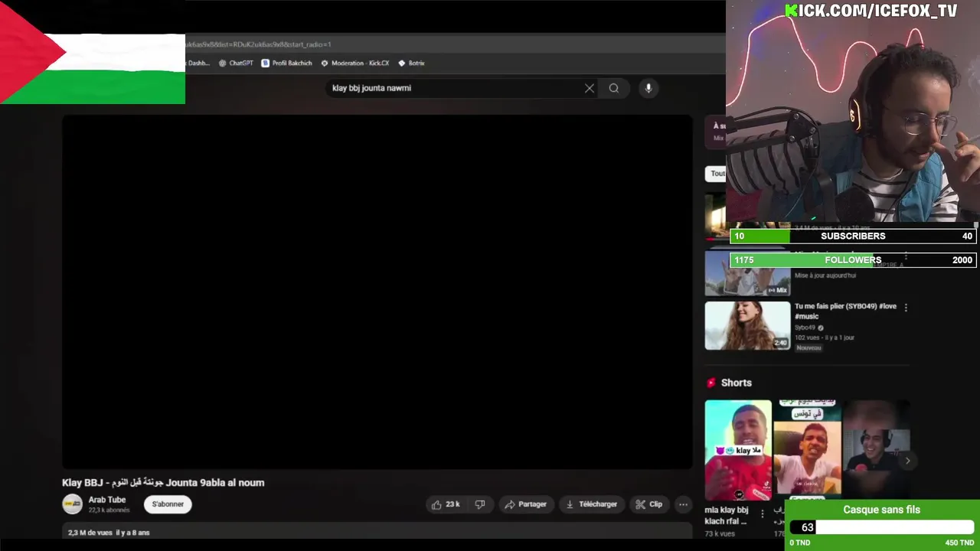This screenshot has height=551, width=980.
Task: Click the 'Casque sans fils' donation goal bar
Action: (x=882, y=527)
